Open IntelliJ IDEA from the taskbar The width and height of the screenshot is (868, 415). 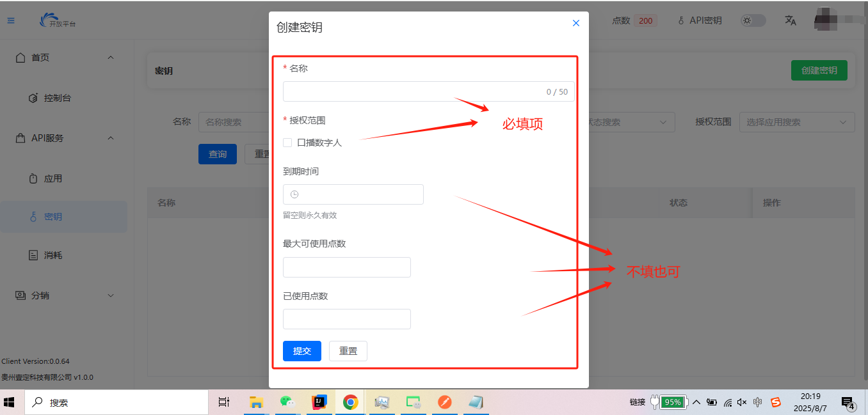319,402
